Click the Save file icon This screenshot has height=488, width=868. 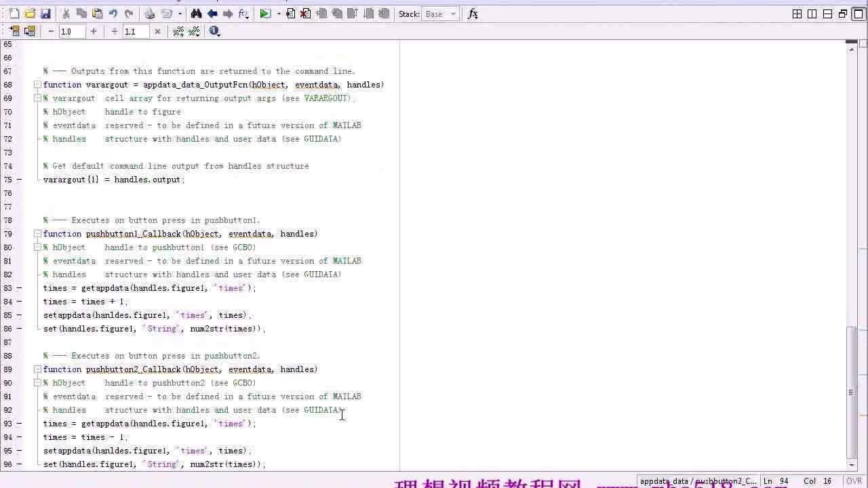point(45,14)
